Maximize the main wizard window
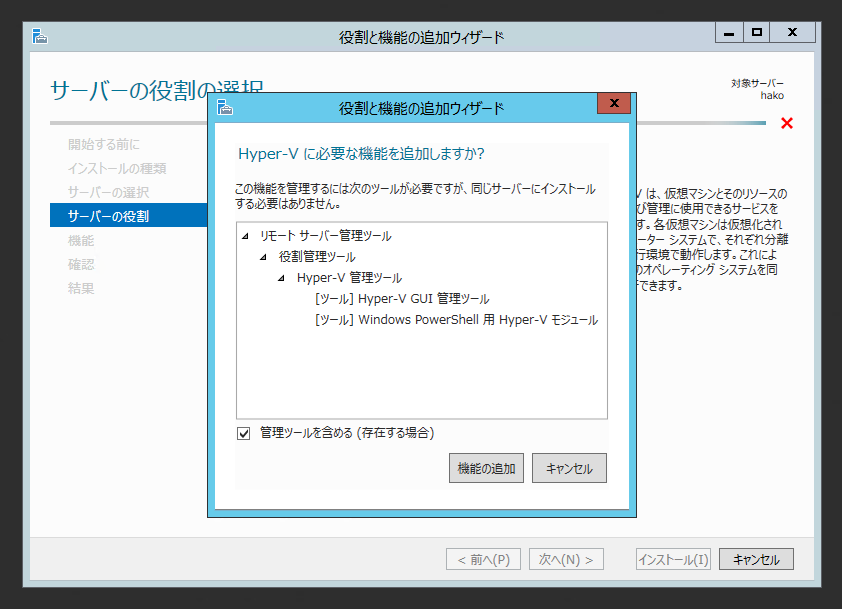The height and width of the screenshot is (609, 842). tap(757, 32)
